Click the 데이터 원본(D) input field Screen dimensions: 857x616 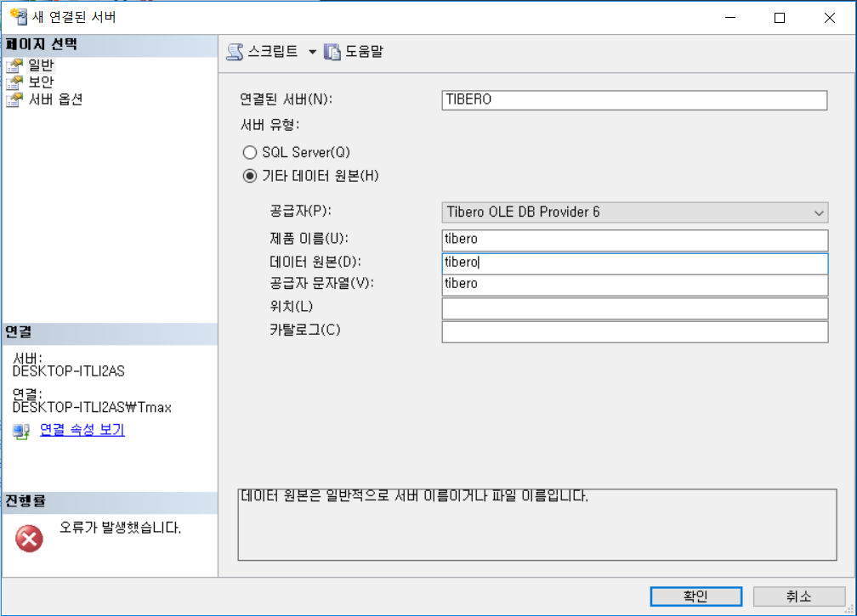[x=634, y=263]
